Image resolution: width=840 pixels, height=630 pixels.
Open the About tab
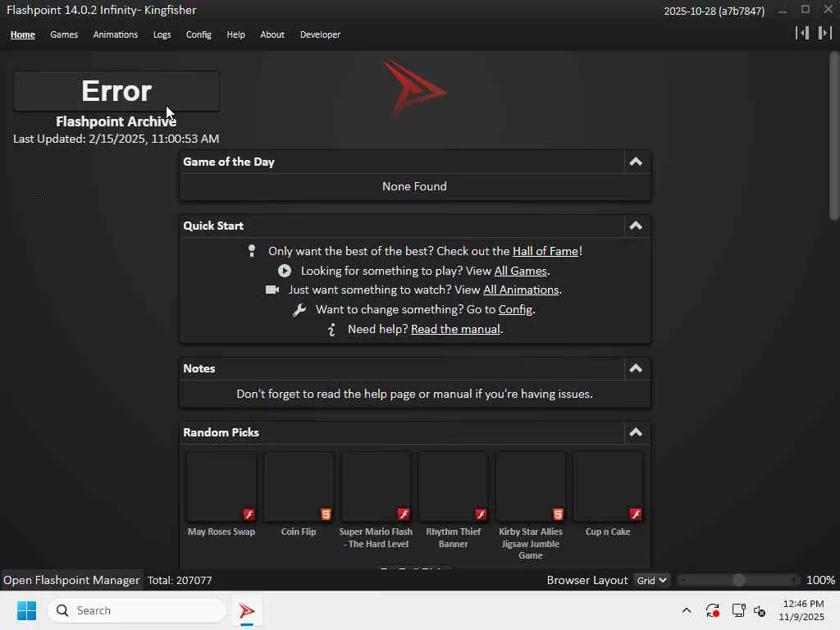272,34
